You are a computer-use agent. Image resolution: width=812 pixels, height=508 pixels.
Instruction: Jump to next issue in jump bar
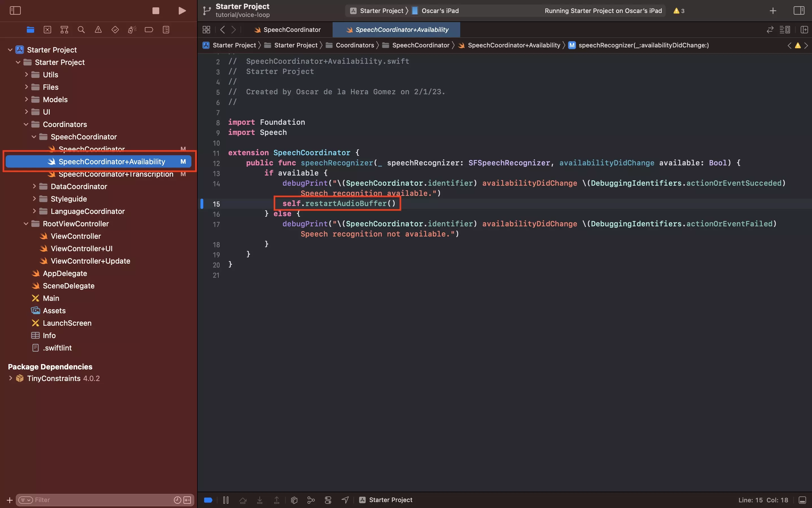(806, 45)
